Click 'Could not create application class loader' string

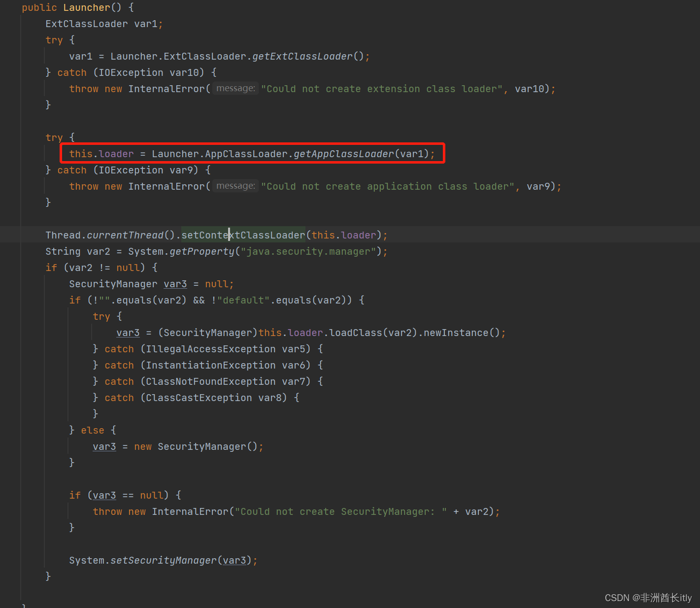click(x=388, y=186)
